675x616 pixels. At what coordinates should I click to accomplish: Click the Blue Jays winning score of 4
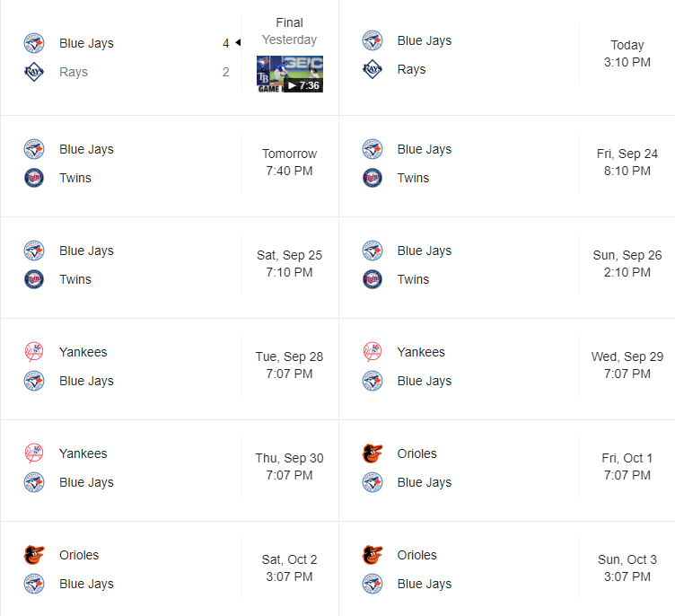[226, 43]
